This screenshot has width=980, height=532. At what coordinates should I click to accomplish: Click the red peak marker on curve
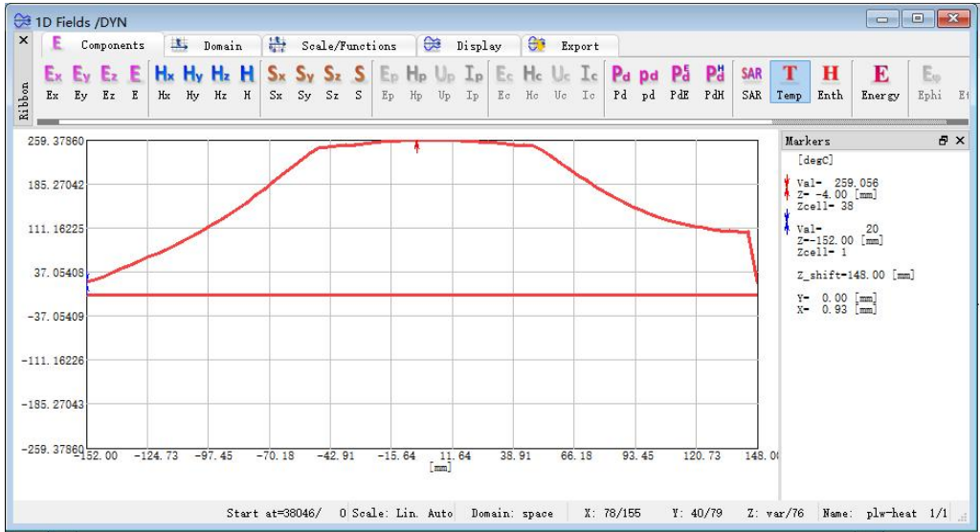(x=416, y=145)
